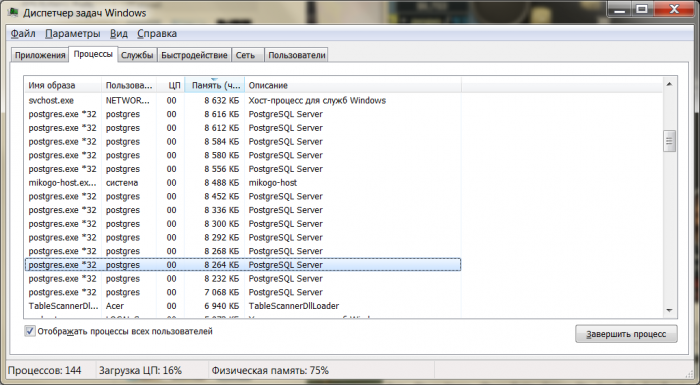The image size is (700, 385).
Task: Select the postgres.exe row using 8 616 КБ
Action: 243,114
